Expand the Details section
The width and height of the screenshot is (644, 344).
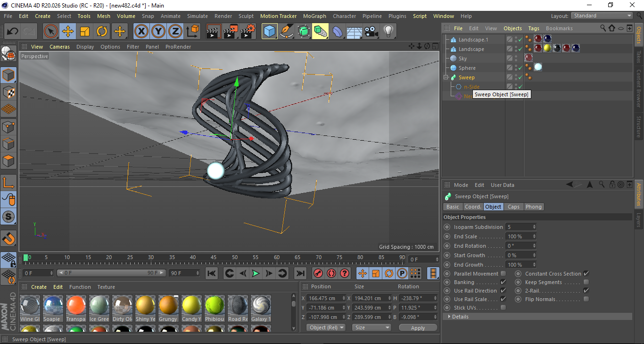coord(449,317)
